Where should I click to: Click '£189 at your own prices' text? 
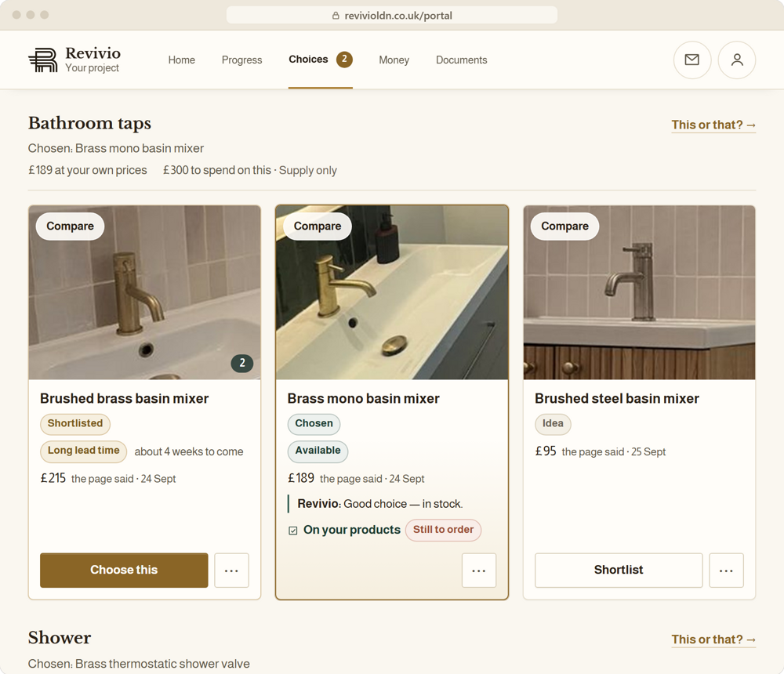click(88, 171)
